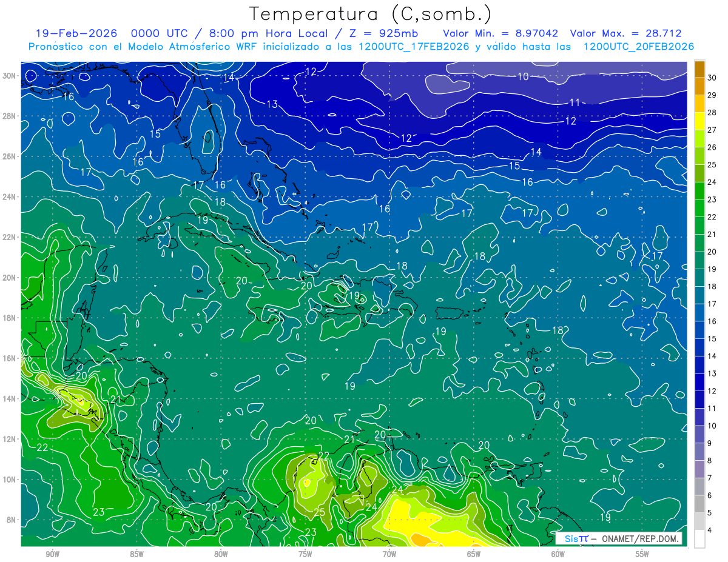The height and width of the screenshot is (562, 728).
Task: Pick the yellow swatch between 27 and 28
Action: click(699, 121)
